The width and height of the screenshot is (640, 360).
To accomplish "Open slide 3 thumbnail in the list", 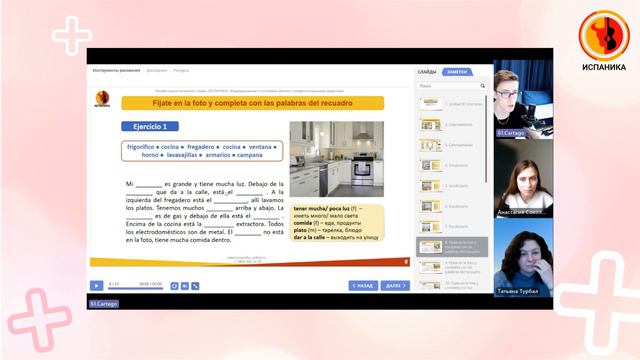I will [431, 145].
